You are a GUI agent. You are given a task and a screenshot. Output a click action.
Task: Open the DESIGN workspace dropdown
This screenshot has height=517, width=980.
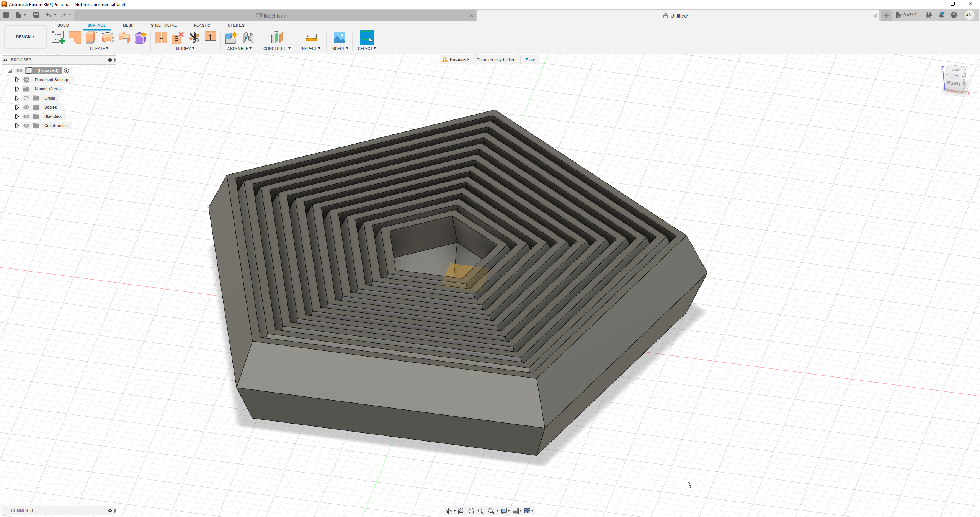pos(25,37)
